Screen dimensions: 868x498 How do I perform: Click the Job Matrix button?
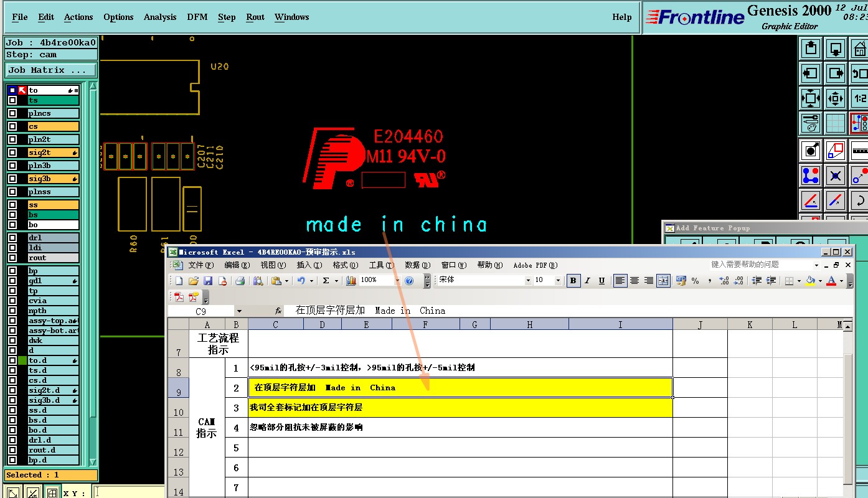pyautogui.click(x=51, y=70)
